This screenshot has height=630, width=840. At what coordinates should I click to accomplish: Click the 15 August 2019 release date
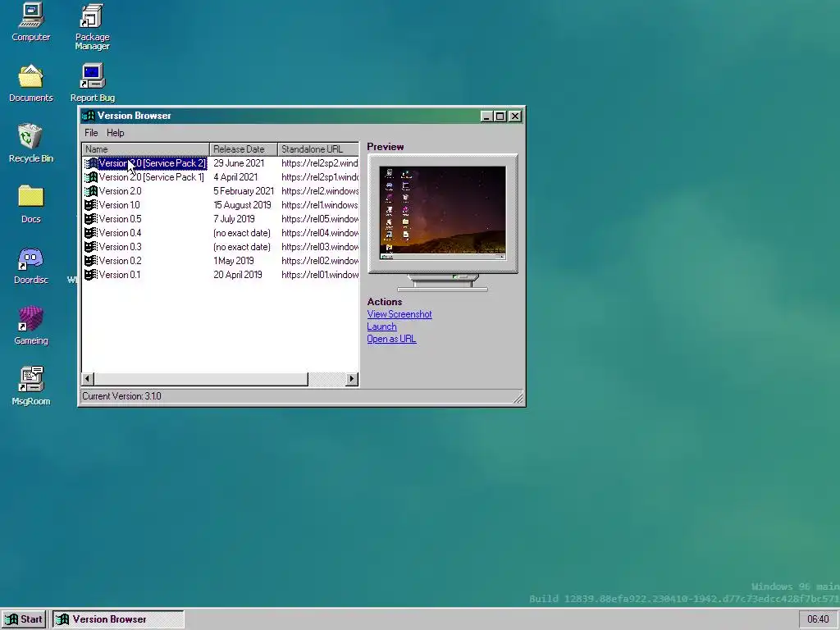coord(242,205)
